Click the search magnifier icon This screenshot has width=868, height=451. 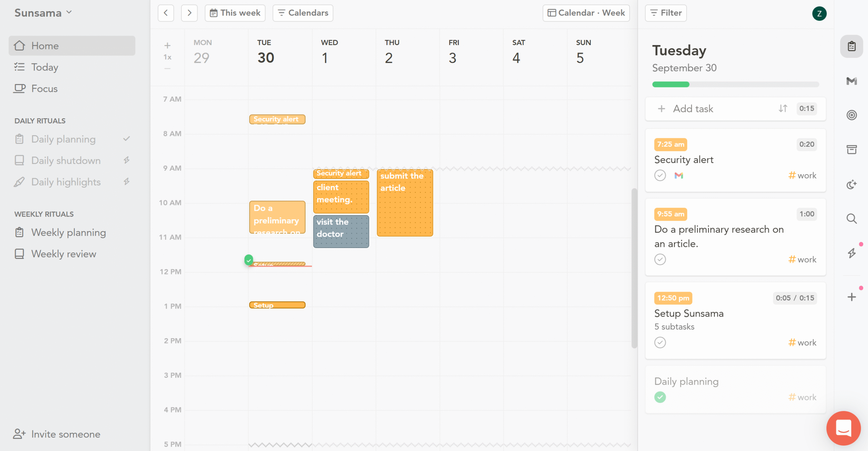[x=851, y=219]
